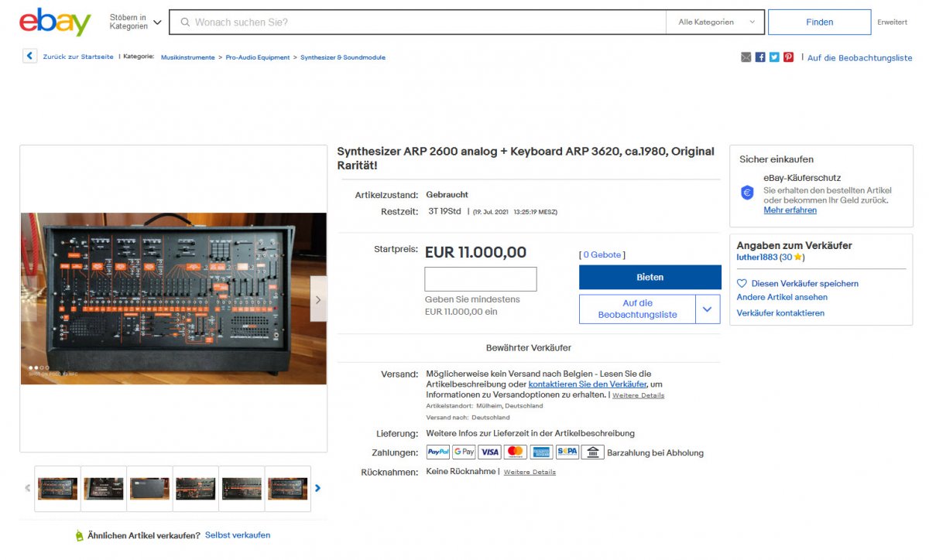Open seller feedback score 30
This screenshot has height=560, width=929.
[787, 257]
